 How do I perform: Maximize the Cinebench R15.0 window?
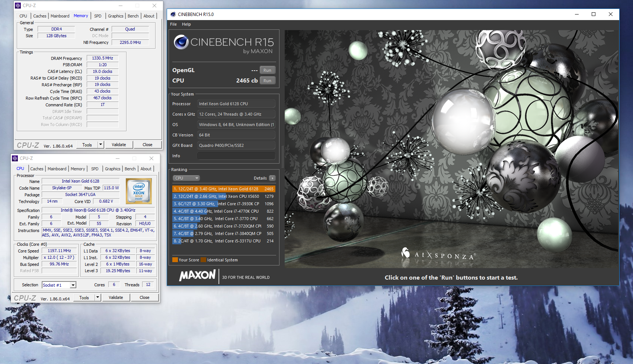coord(594,14)
